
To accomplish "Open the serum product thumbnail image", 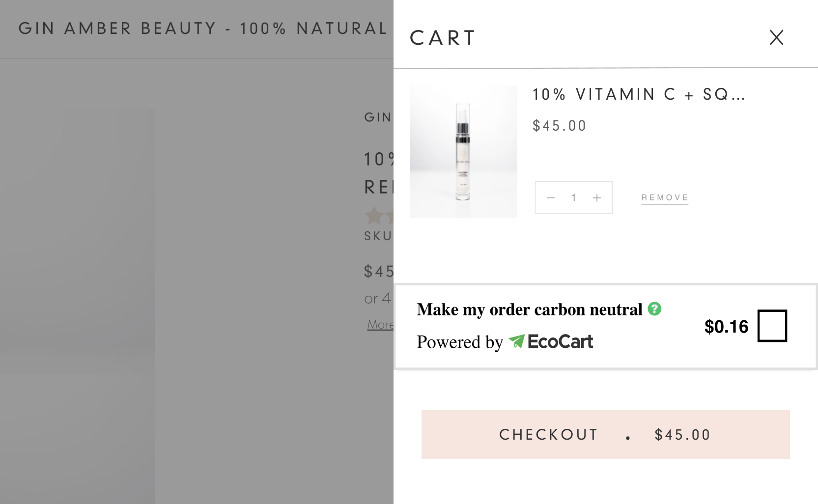I will [x=463, y=151].
